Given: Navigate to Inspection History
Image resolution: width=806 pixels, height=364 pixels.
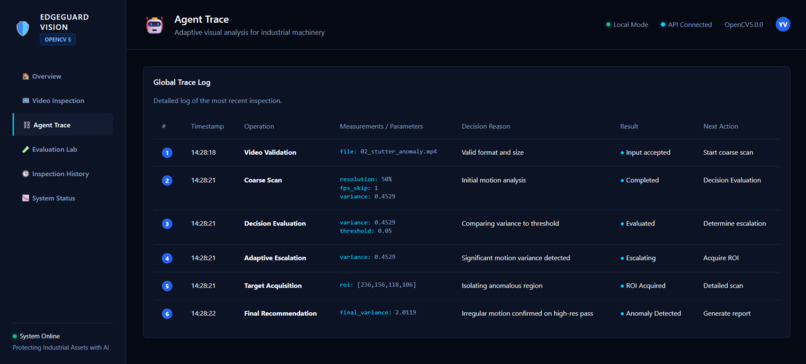Looking at the screenshot, I should pyautogui.click(x=63, y=174).
